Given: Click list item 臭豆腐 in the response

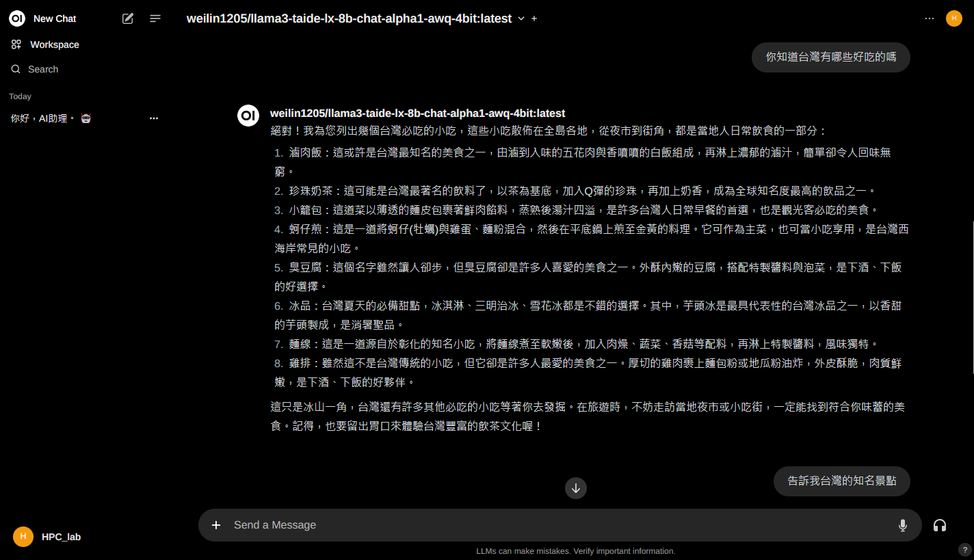Looking at the screenshot, I should [590, 277].
